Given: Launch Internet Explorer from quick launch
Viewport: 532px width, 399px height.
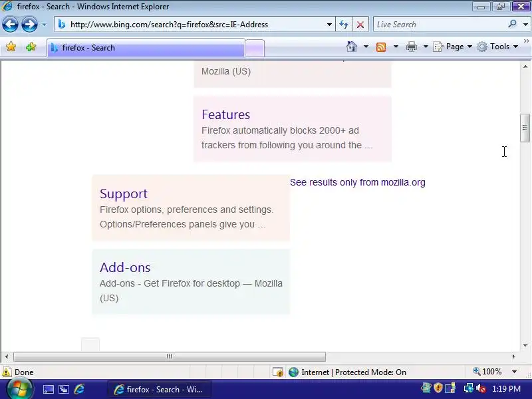Looking at the screenshot, I should 79,389.
